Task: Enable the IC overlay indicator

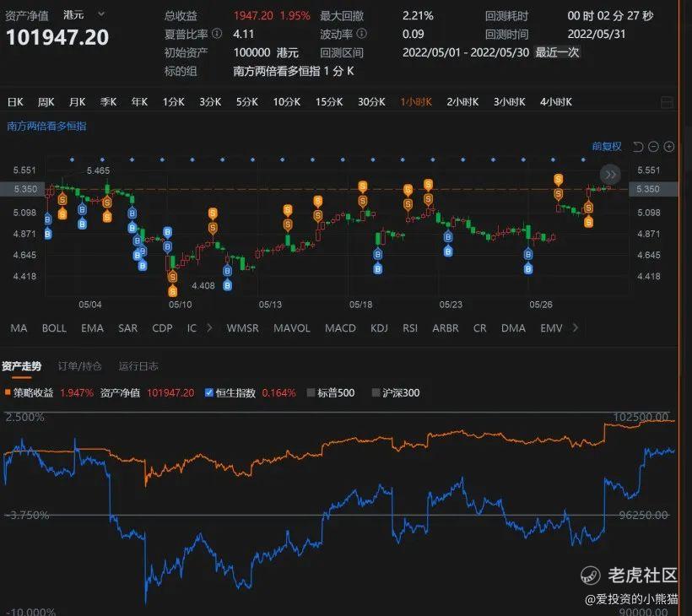Action: [192, 328]
